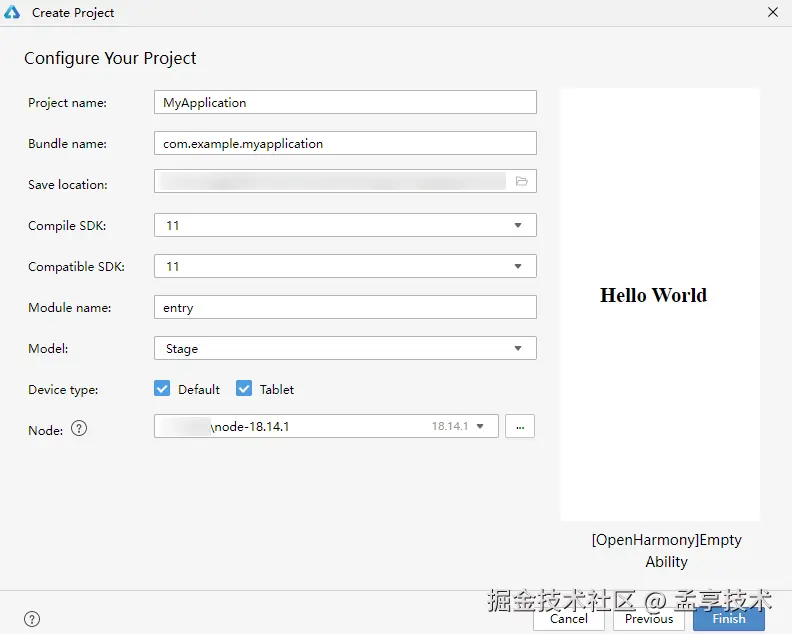The image size is (792, 634).
Task: Focus the Bundle name input field
Action: pyautogui.click(x=345, y=143)
